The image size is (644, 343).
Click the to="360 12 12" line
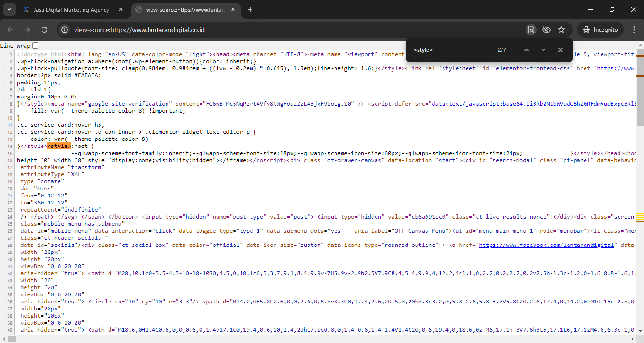(44, 203)
